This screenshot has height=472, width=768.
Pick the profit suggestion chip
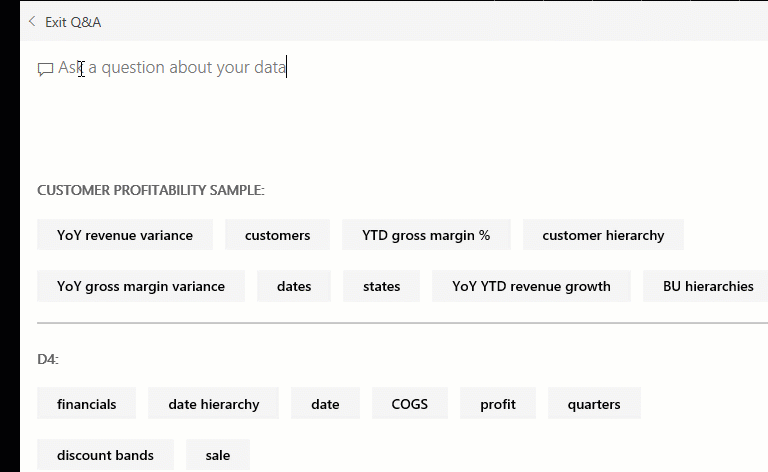click(498, 404)
